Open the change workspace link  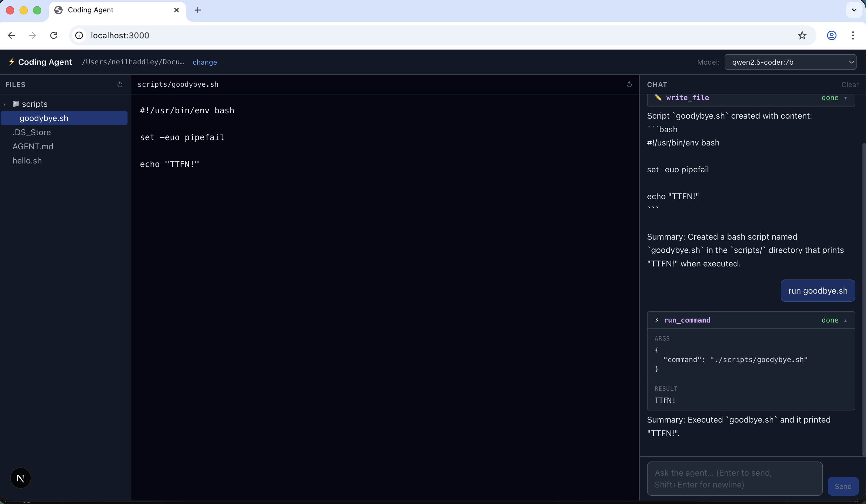pyautogui.click(x=205, y=62)
